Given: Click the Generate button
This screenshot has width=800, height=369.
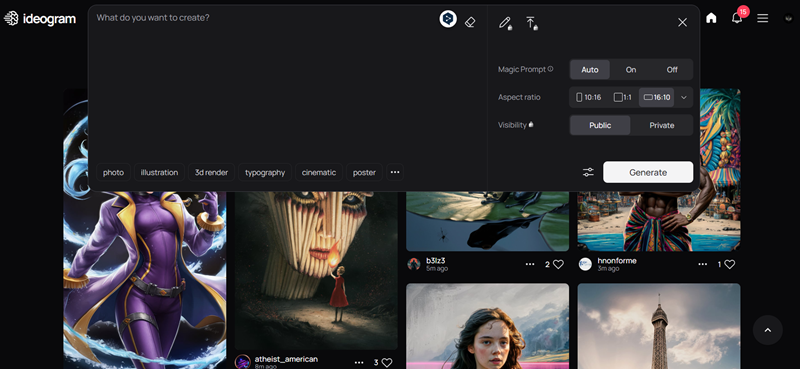Looking at the screenshot, I should point(648,172).
